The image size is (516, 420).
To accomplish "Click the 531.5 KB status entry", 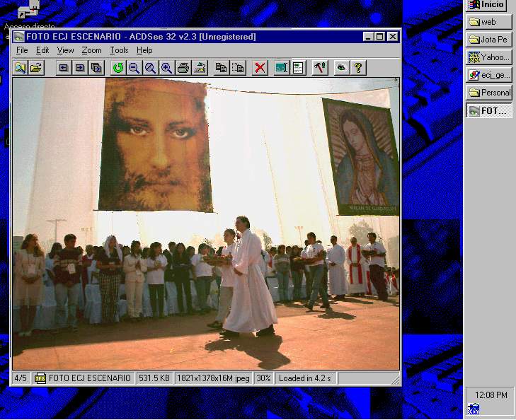I will [154, 378].
